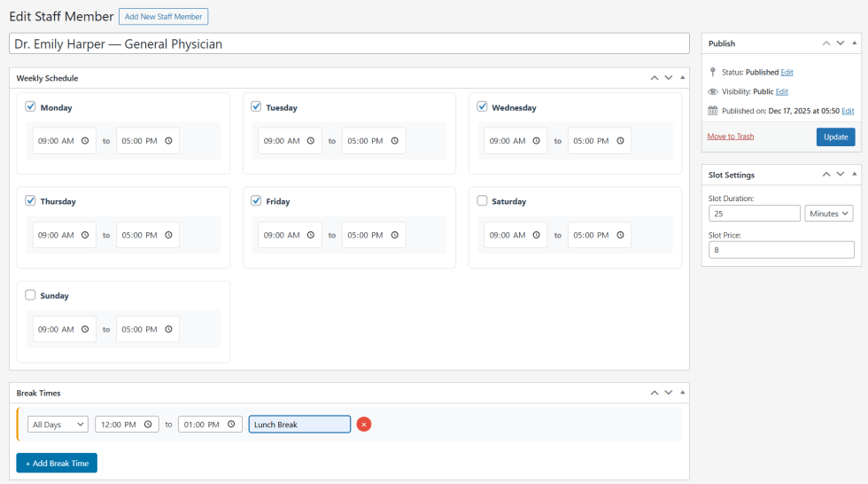Screen dimensions: 868x484
Task: Uncheck the Monday working day
Action: (30, 106)
